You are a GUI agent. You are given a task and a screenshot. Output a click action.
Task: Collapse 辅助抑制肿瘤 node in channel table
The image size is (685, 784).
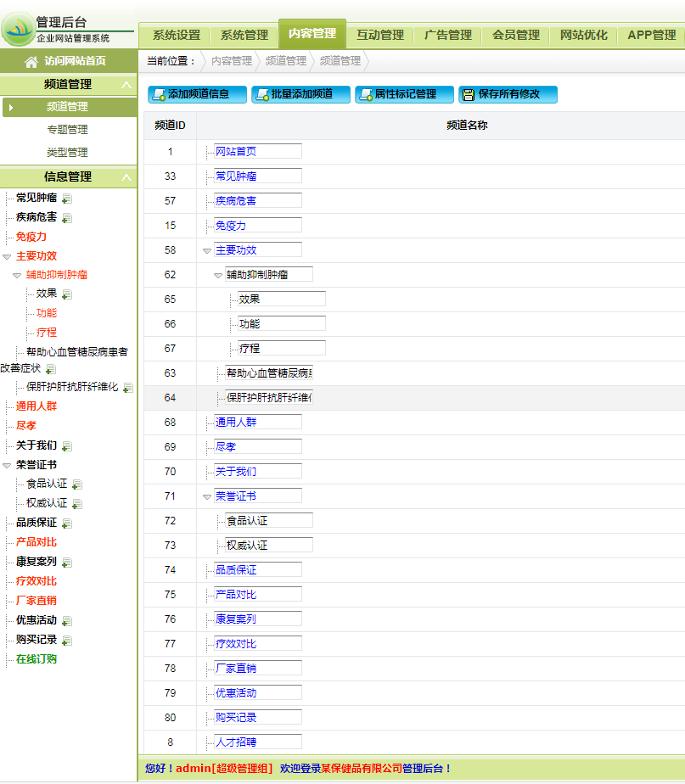pos(218,275)
